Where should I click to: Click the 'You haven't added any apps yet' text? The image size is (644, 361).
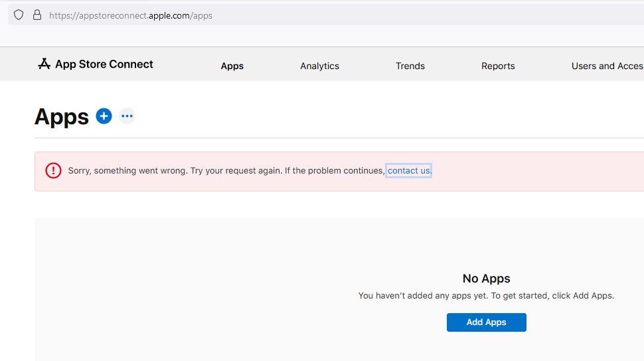click(x=486, y=296)
